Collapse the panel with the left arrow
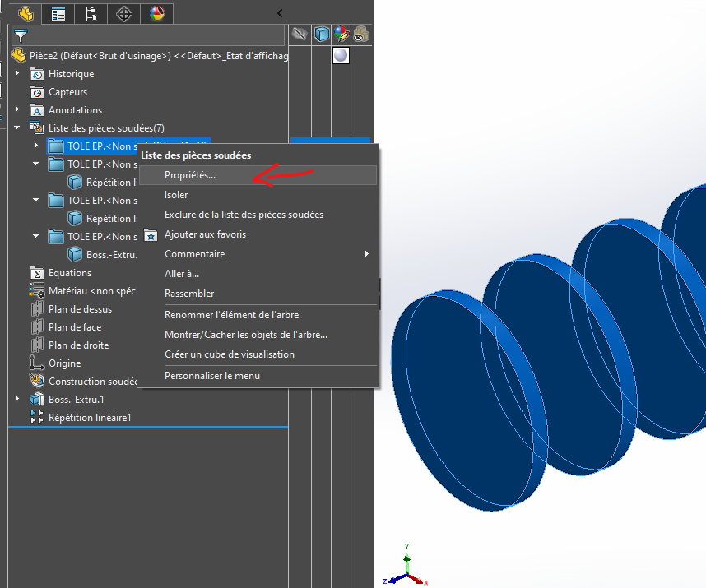 click(x=280, y=13)
